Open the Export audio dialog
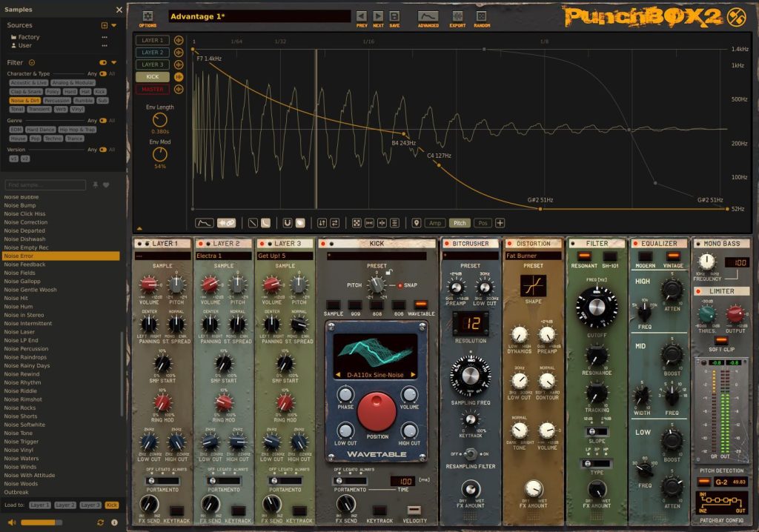Viewport: 759px width, 532px height. click(x=457, y=16)
